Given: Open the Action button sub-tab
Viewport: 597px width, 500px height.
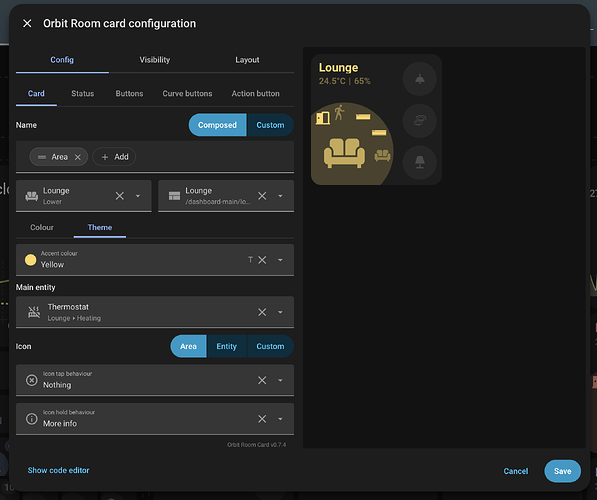Looking at the screenshot, I should [x=255, y=94].
